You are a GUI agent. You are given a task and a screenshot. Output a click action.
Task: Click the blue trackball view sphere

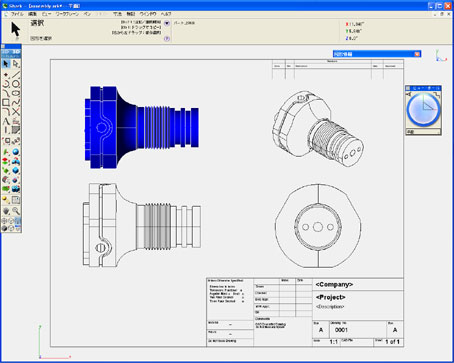(423, 109)
